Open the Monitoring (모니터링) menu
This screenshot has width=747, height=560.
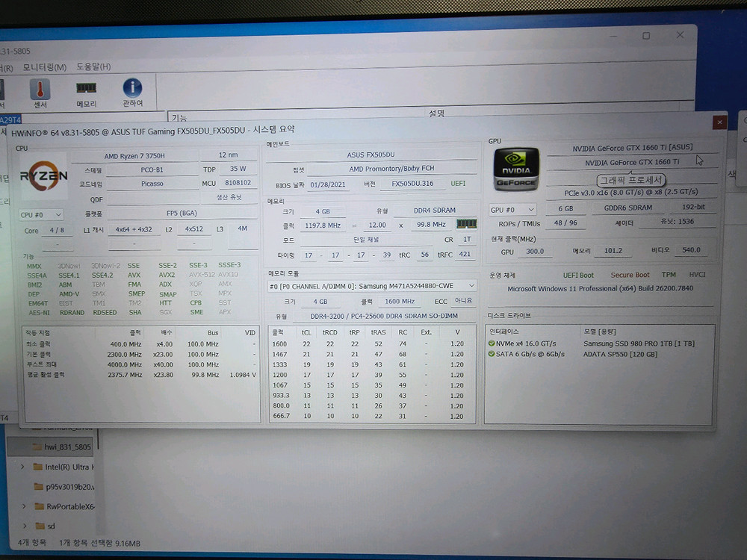click(45, 67)
